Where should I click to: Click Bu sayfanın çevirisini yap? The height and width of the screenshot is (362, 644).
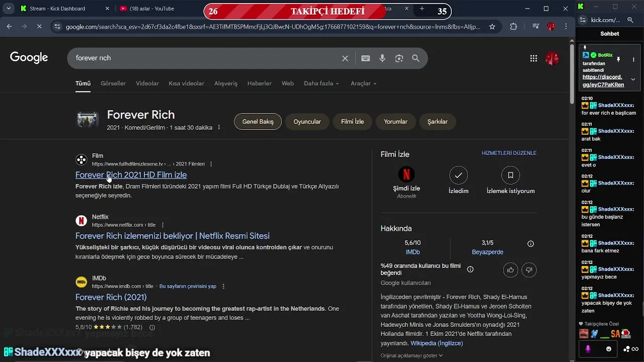point(188,286)
